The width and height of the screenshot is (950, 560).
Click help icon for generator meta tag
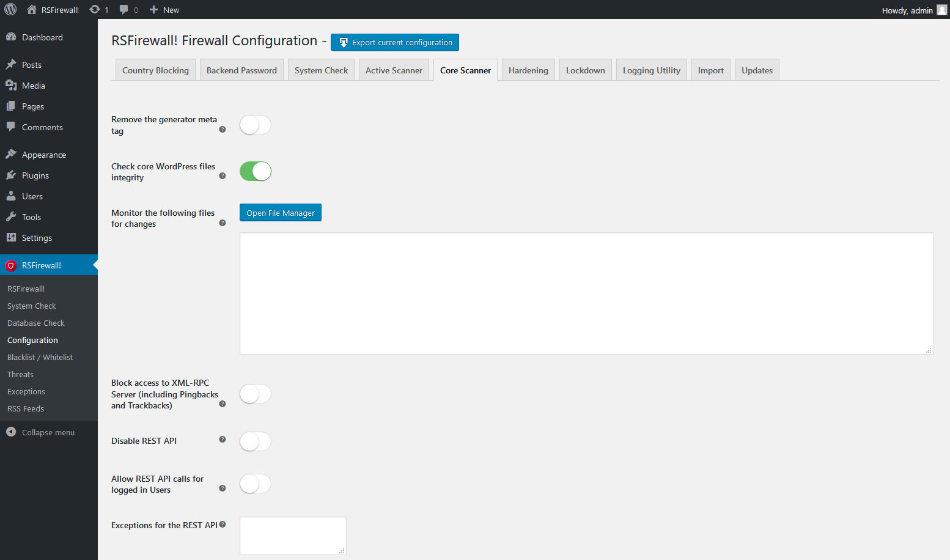click(x=223, y=129)
